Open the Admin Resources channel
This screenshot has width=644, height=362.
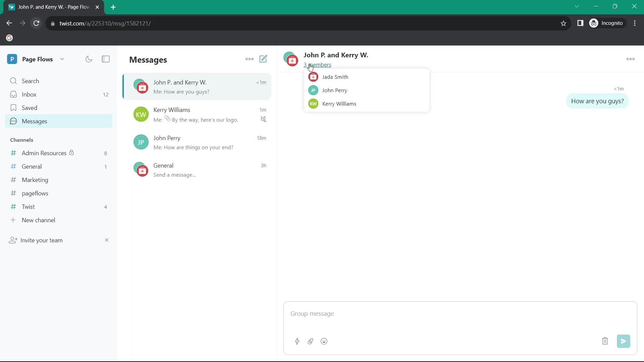point(44,153)
